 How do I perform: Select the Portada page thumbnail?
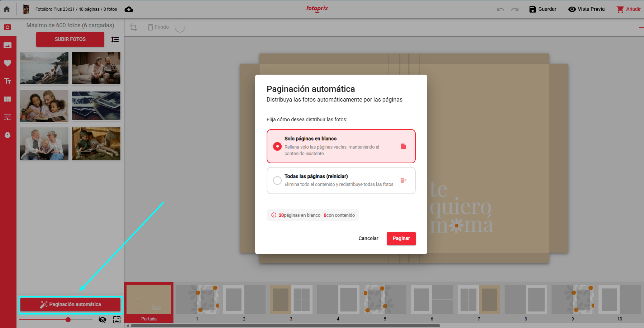149,301
